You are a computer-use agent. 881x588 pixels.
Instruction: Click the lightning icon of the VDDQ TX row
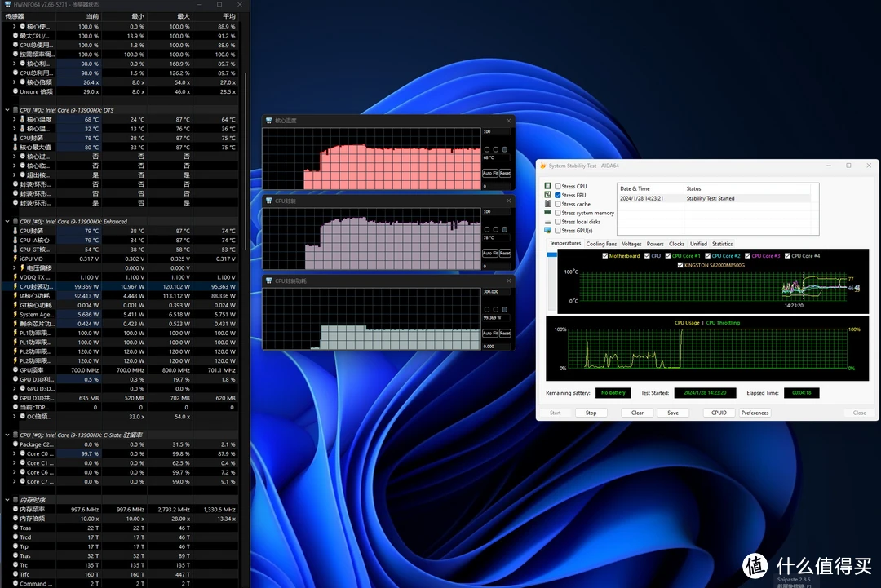[x=15, y=276]
